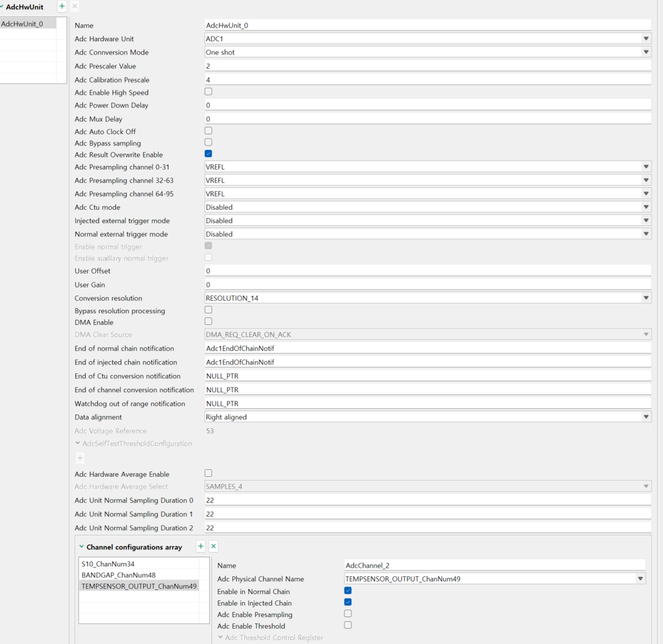Uncheck Adc Result Overwrite Enable
The image size is (663, 644).
pos(208,153)
